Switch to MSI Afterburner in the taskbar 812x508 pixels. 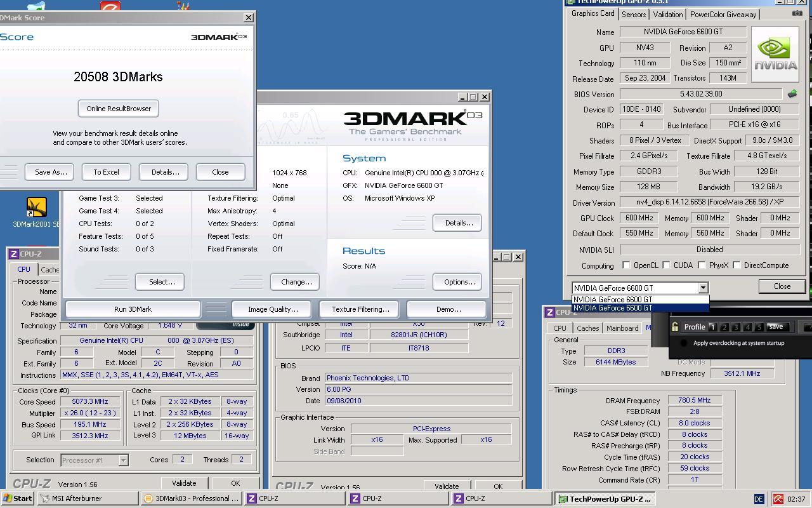click(87, 498)
